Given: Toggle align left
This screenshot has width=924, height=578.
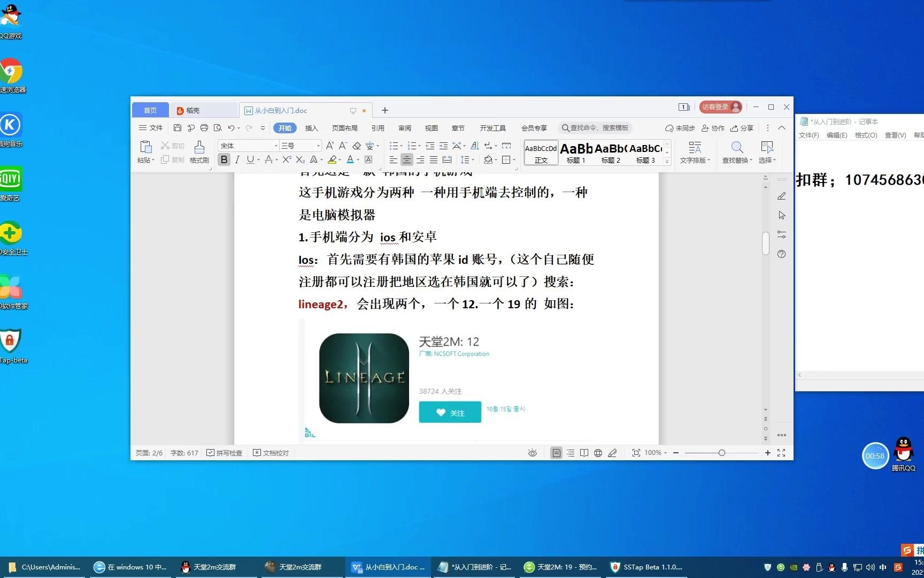Looking at the screenshot, I should (x=393, y=159).
